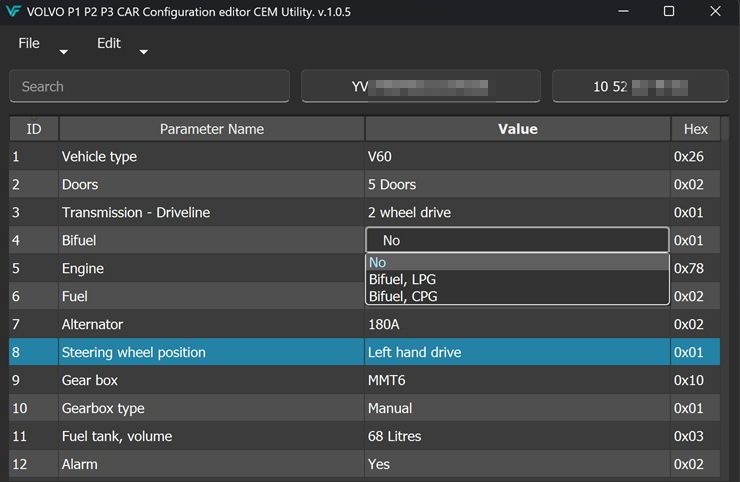Choose 'Bifuel, LPG' from dropdown list

[x=517, y=279]
